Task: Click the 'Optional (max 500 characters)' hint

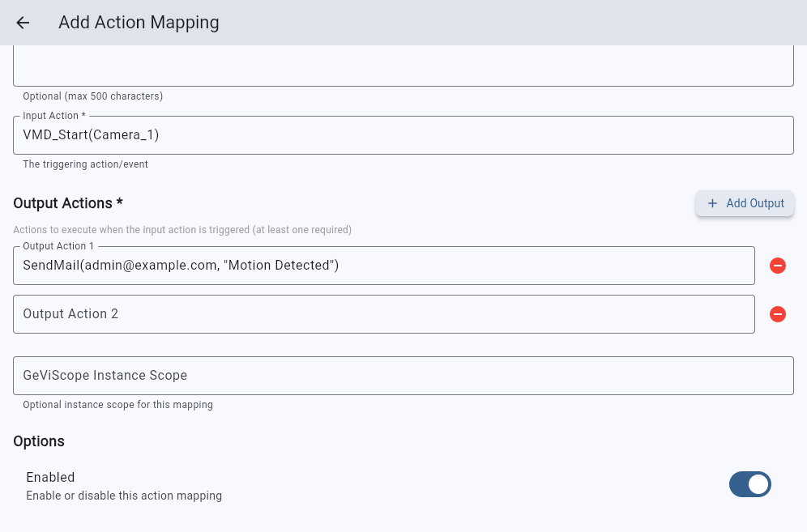Action: point(92,96)
